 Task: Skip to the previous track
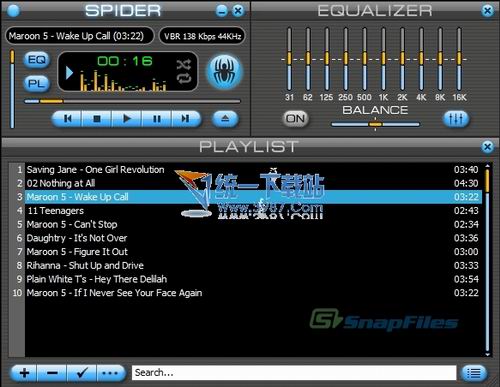click(67, 119)
